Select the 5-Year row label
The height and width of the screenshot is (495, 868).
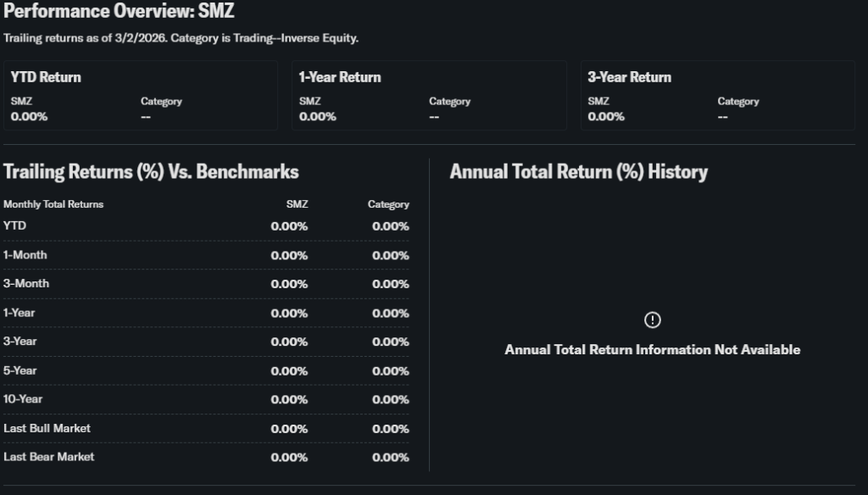20,370
